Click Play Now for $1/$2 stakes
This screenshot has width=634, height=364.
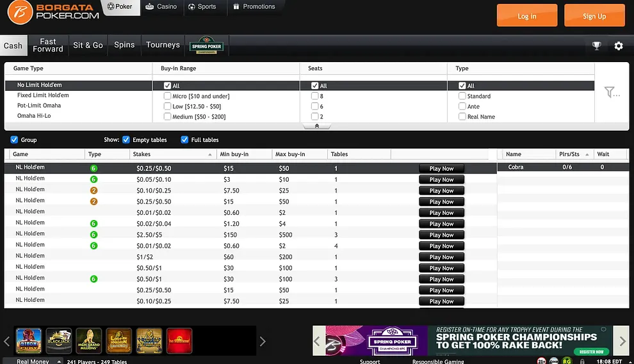(441, 257)
